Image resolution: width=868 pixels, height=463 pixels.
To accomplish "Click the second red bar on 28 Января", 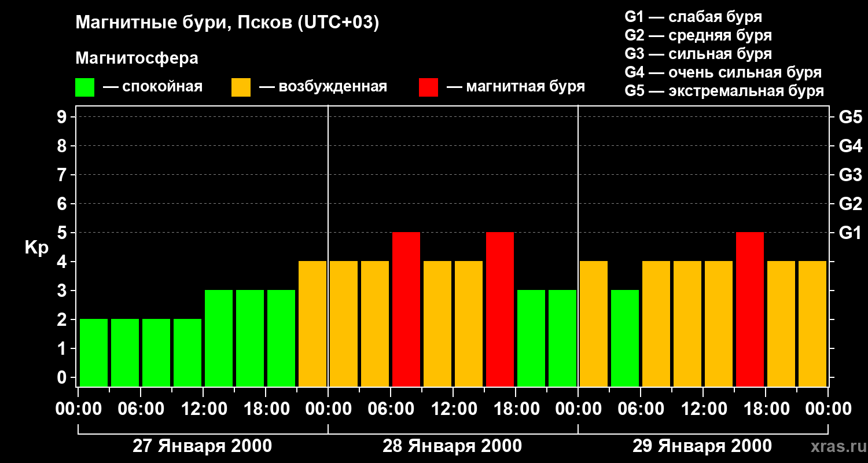I will pyautogui.click(x=500, y=309).
